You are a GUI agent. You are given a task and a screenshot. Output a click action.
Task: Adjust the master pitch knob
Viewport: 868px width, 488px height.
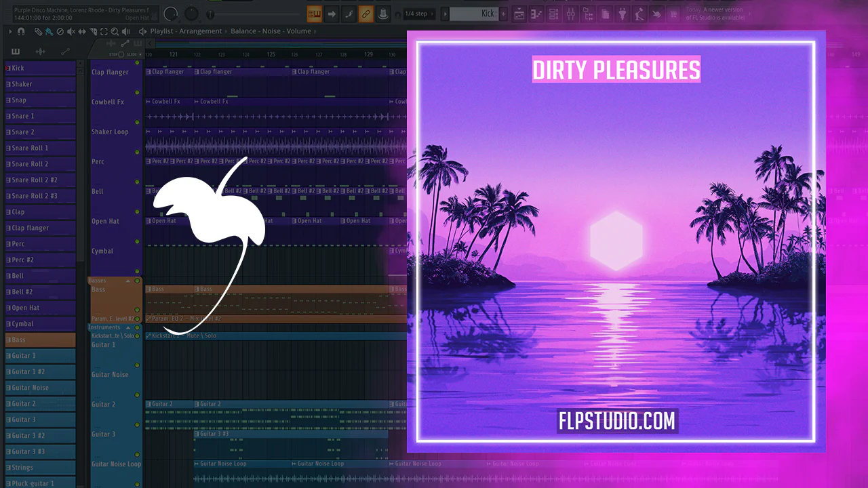pos(192,14)
